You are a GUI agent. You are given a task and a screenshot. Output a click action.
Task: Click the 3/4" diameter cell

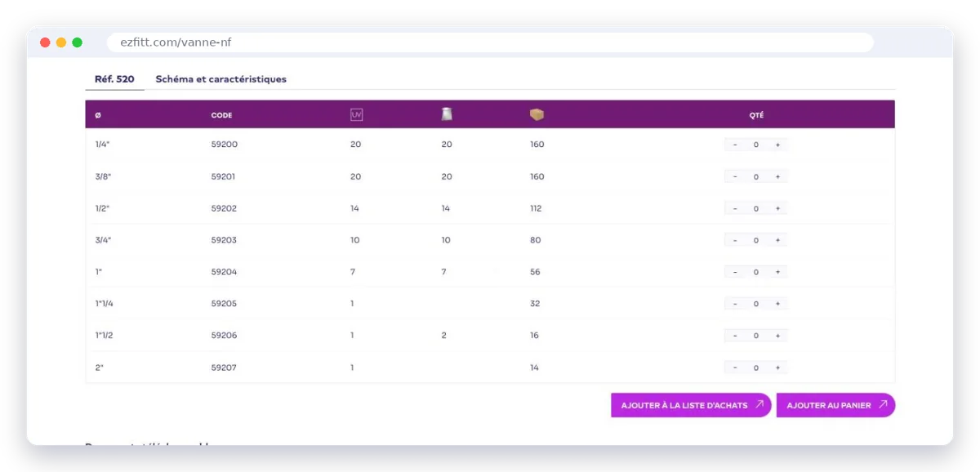(x=102, y=240)
